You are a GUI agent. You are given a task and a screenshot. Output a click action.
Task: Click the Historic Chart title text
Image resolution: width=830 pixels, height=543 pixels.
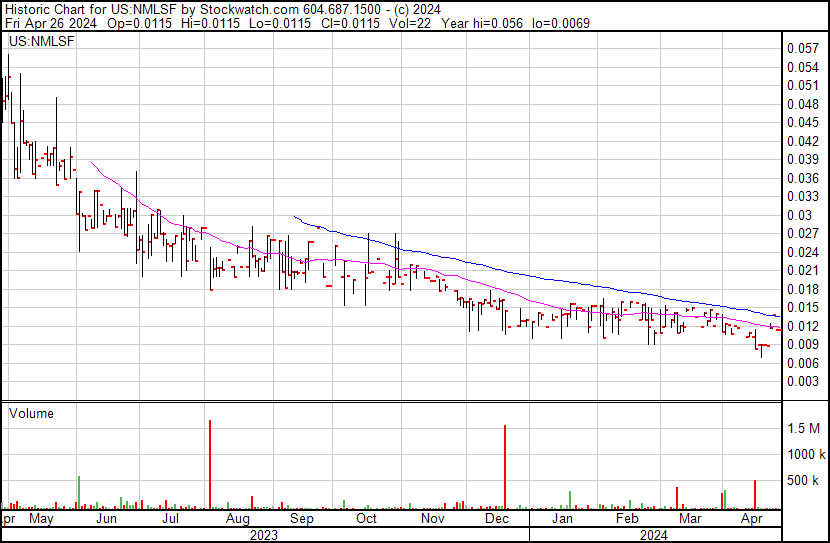point(60,8)
